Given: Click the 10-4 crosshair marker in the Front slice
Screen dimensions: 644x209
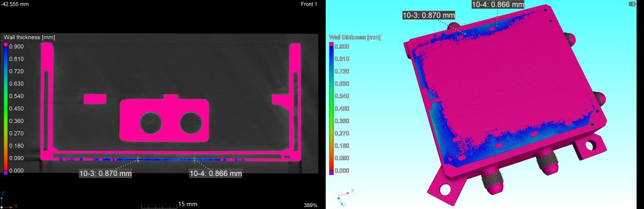Looking at the screenshot, I should (194, 159).
